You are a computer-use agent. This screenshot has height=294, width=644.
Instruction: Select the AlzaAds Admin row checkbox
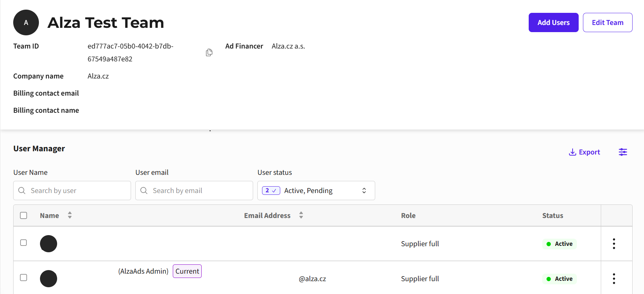tap(24, 278)
